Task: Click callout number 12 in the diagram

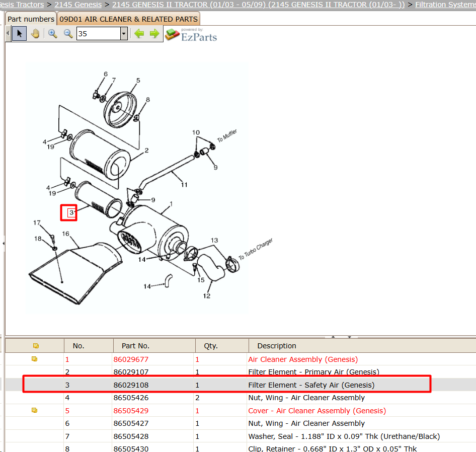Action: [207, 296]
